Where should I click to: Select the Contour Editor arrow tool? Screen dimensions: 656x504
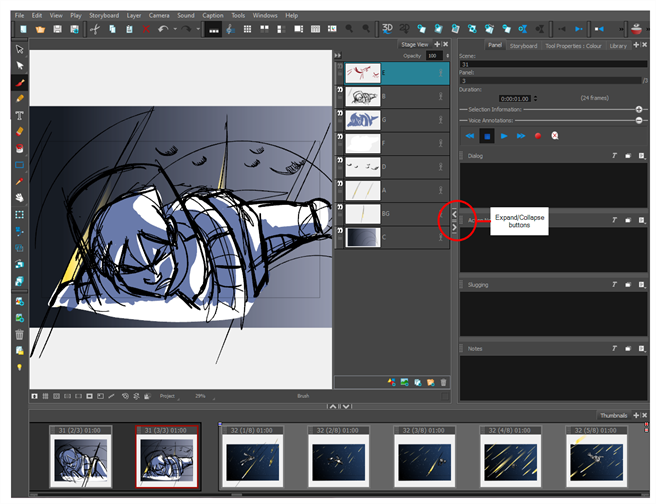point(20,66)
